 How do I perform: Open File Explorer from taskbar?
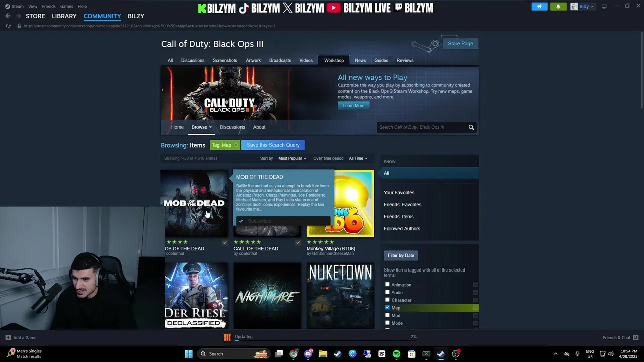(x=323, y=354)
